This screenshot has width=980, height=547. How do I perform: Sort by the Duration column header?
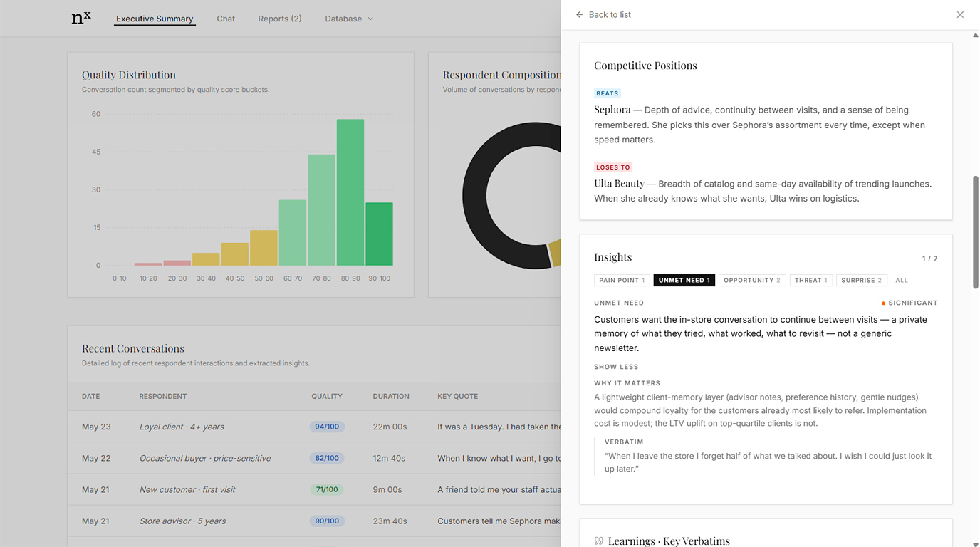coord(391,396)
